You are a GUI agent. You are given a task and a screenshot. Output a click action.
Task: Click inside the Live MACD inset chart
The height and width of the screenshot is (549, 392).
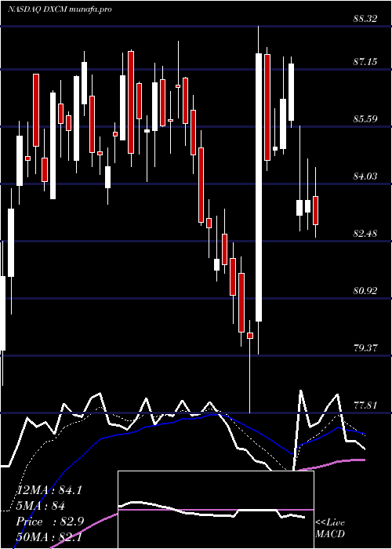coord(216,510)
